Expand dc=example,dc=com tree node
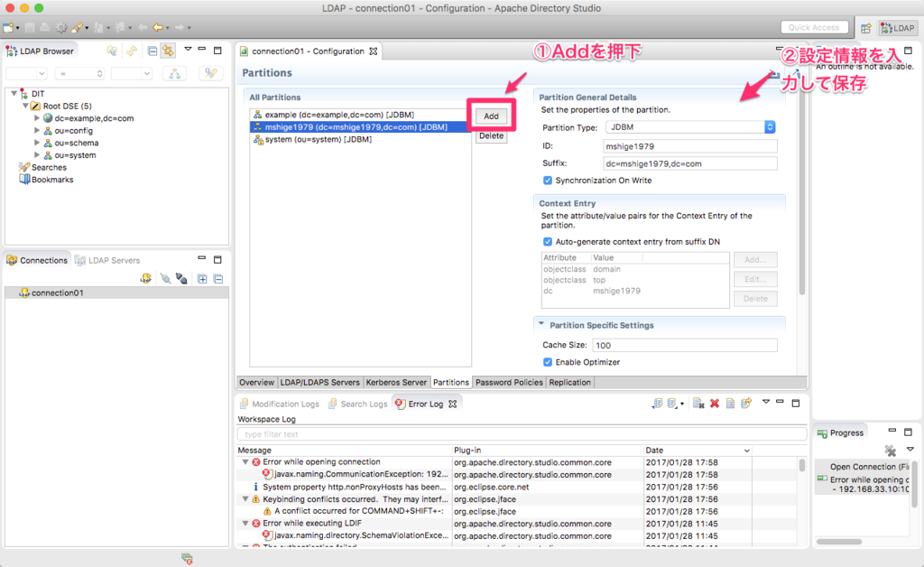 (x=37, y=118)
